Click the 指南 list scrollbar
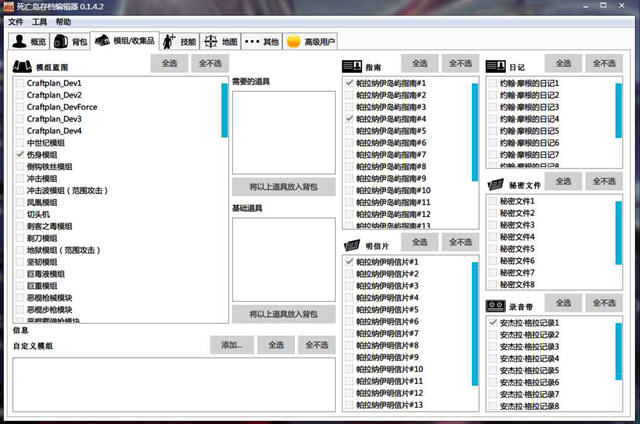 pos(475,132)
